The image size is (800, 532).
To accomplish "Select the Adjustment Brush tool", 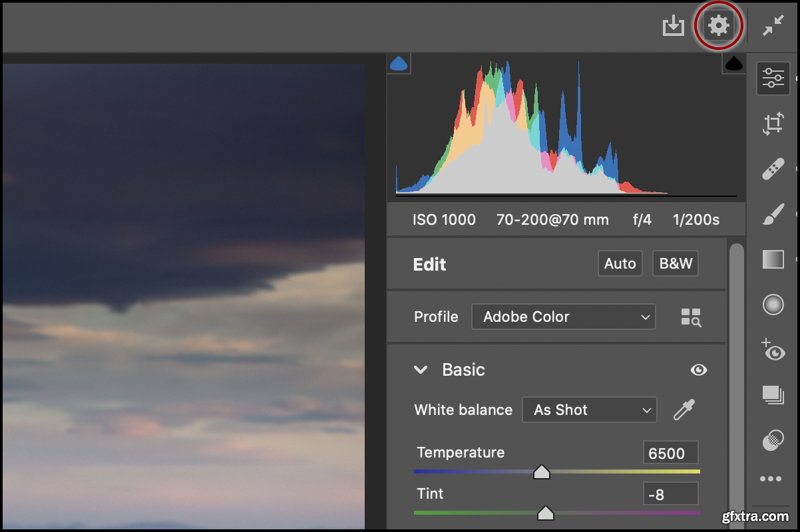I will pyautogui.click(x=773, y=215).
